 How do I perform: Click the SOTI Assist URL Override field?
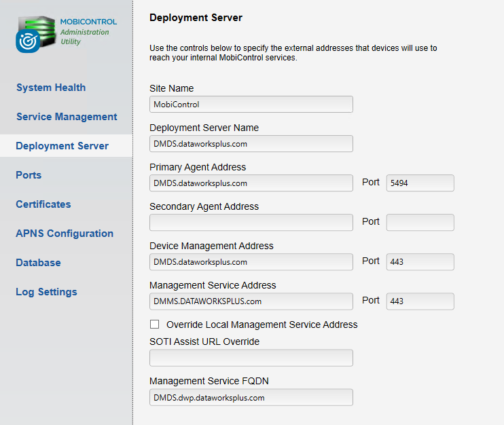click(251, 357)
